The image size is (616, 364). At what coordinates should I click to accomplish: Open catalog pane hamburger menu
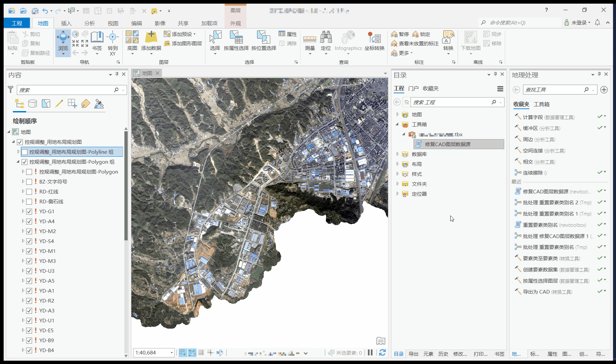(x=500, y=89)
